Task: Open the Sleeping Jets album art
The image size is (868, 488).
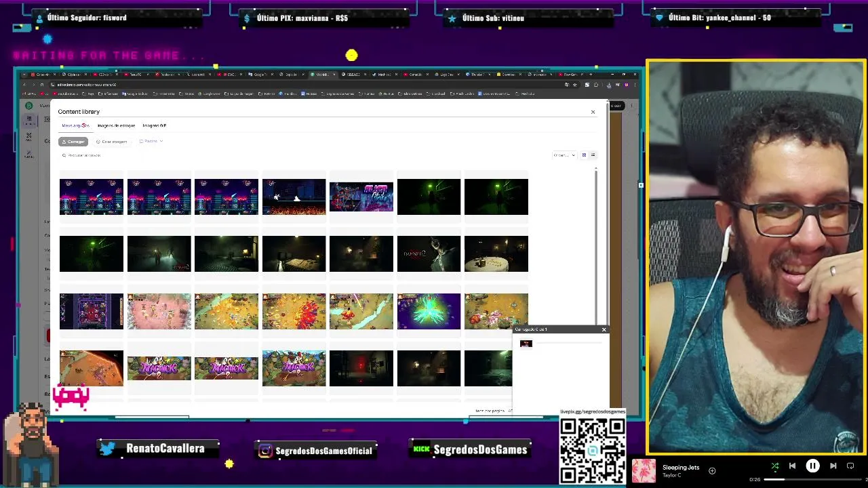Action: click(644, 470)
